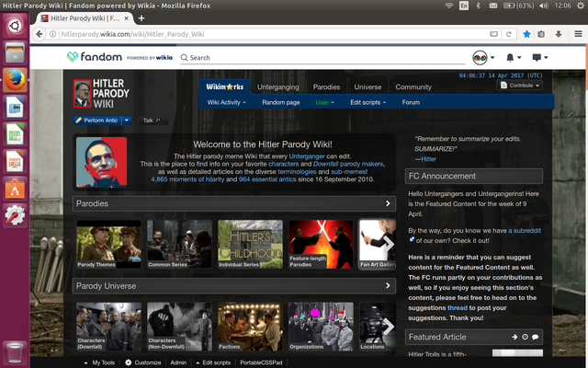Image resolution: width=588 pixels, height=368 pixels.
Task: Reload the current page
Action: click(509, 34)
